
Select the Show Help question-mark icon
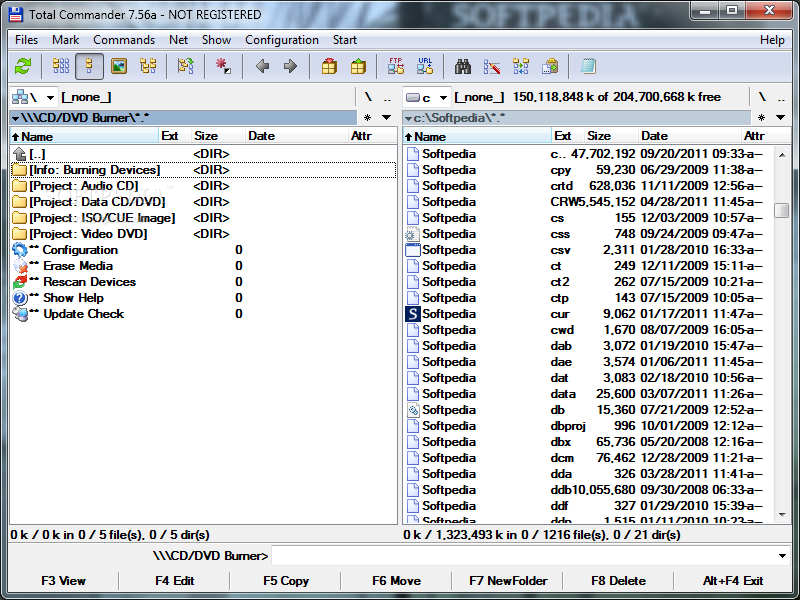click(20, 298)
